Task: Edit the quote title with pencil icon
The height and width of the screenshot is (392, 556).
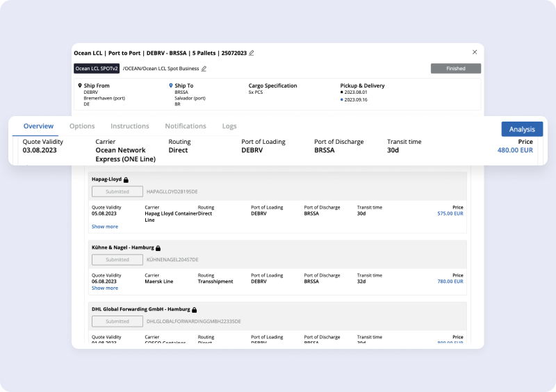Action: coord(252,53)
